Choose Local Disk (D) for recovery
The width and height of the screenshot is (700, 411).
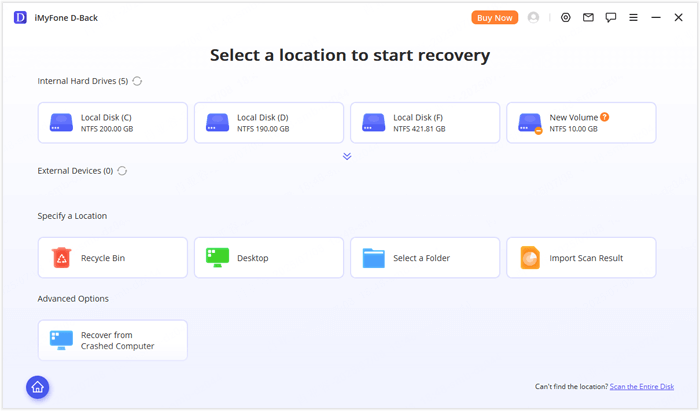coord(268,123)
